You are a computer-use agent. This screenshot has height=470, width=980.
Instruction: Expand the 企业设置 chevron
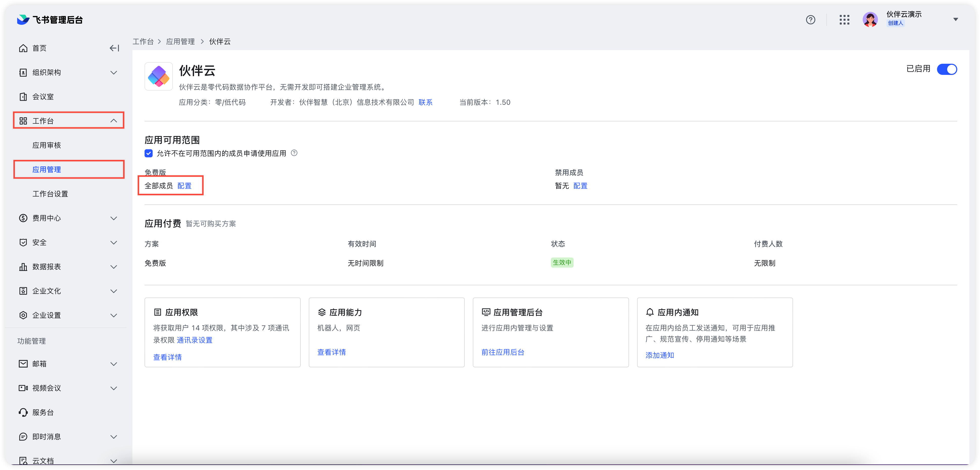pyautogui.click(x=113, y=315)
